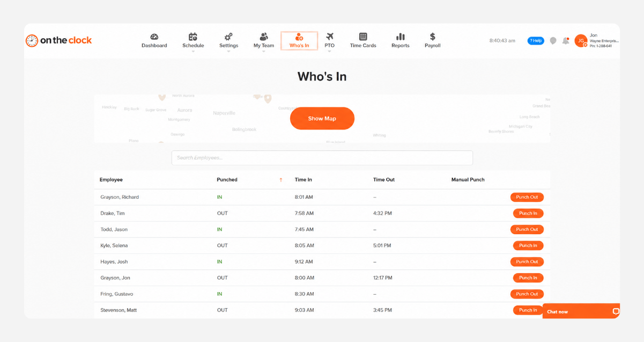Punch Out Todd, Jason
Image resolution: width=644 pixels, height=342 pixels.
pyautogui.click(x=527, y=229)
